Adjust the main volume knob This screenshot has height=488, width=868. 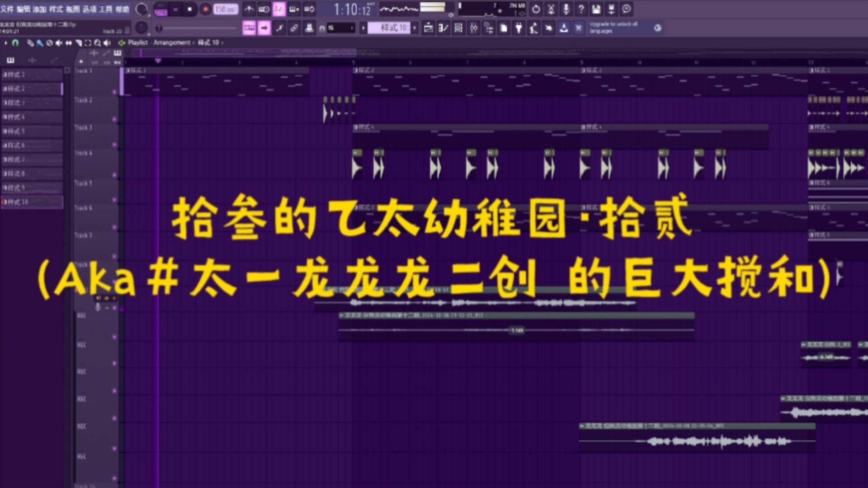[142, 9]
